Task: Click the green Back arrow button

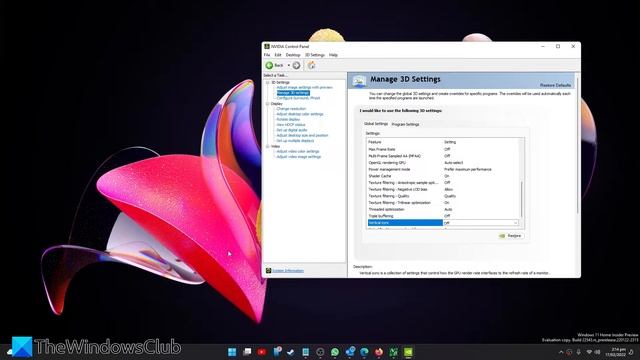Action: click(269, 65)
